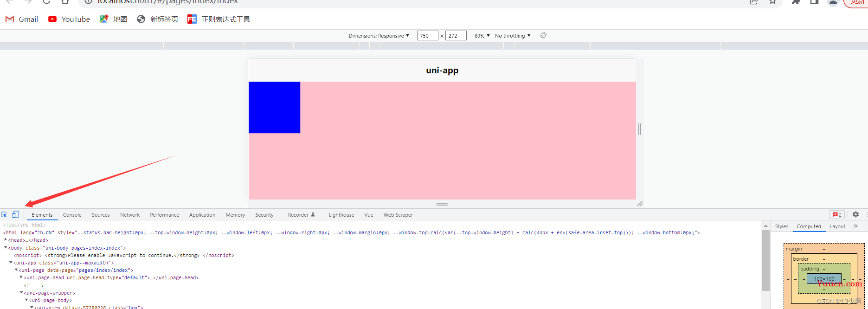Click the blue square in the page preview

click(x=274, y=107)
